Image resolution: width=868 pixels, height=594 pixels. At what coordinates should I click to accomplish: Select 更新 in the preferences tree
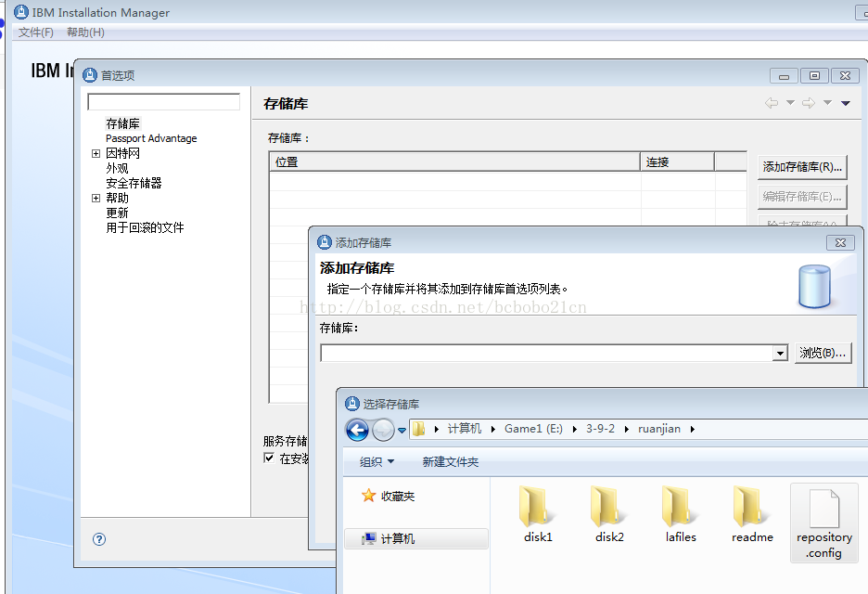117,213
